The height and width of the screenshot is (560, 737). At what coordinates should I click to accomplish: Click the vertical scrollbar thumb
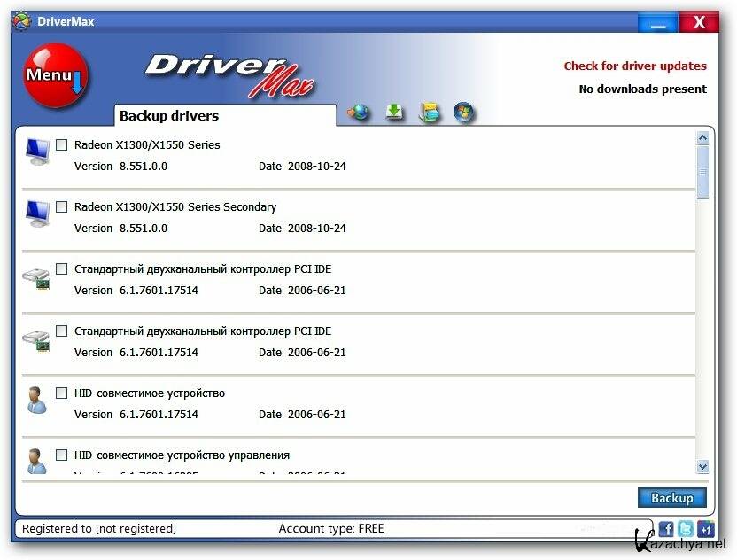pyautogui.click(x=703, y=173)
